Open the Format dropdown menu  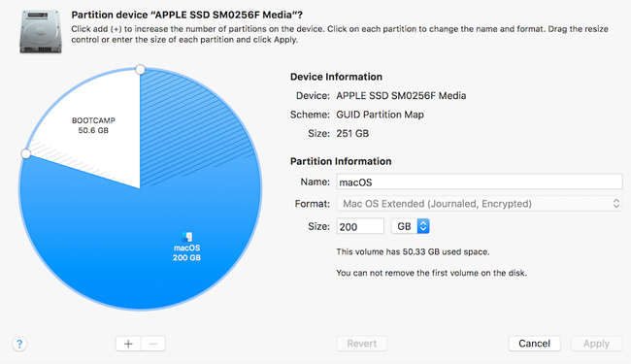(x=480, y=204)
